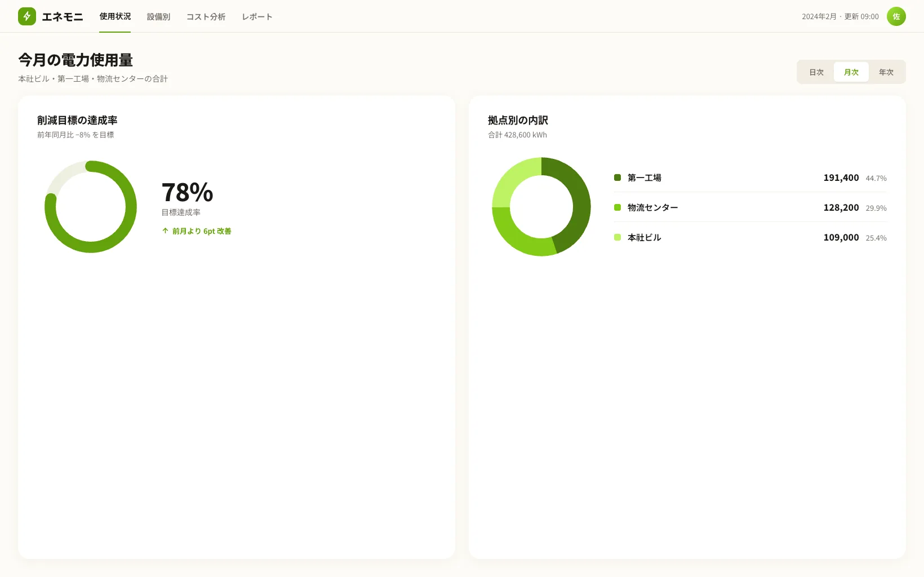Click the 削減目標の達成率 card title
The height and width of the screenshot is (577, 924).
77,120
